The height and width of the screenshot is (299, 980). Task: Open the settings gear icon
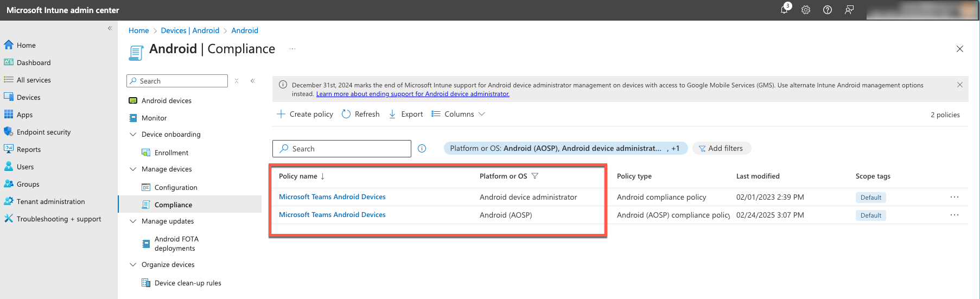[806, 10]
